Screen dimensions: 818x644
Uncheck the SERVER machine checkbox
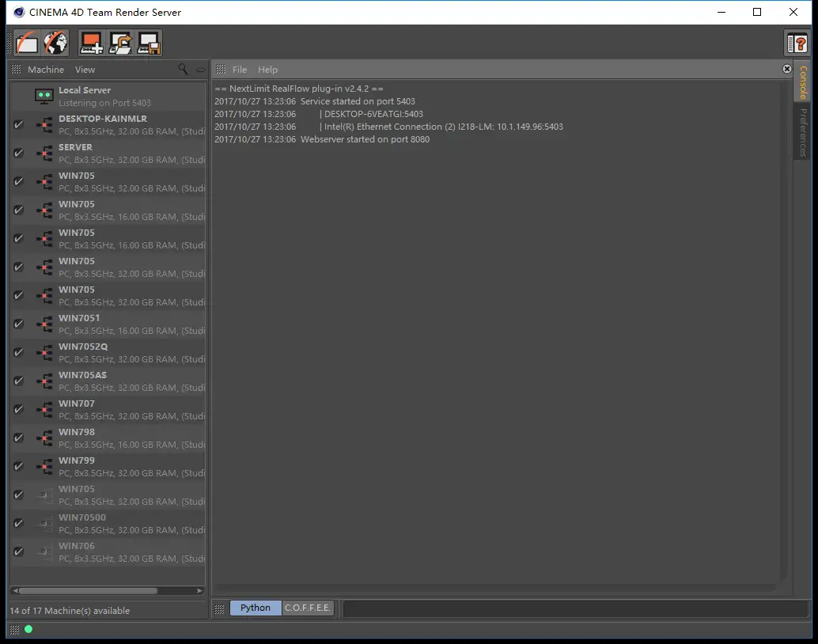tap(18, 153)
